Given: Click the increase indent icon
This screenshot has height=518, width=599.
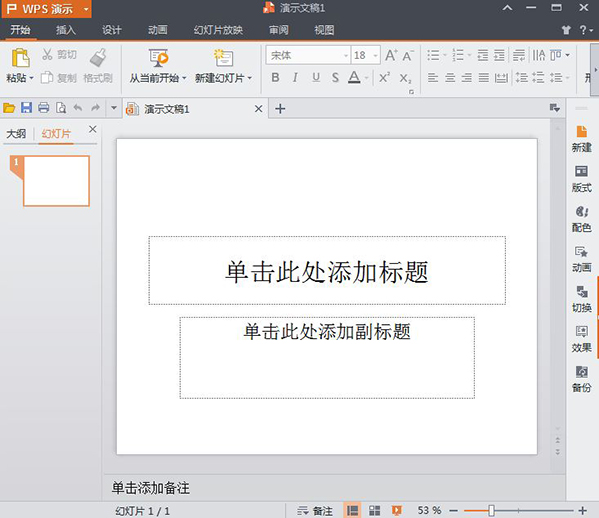Looking at the screenshot, I should 499,55.
